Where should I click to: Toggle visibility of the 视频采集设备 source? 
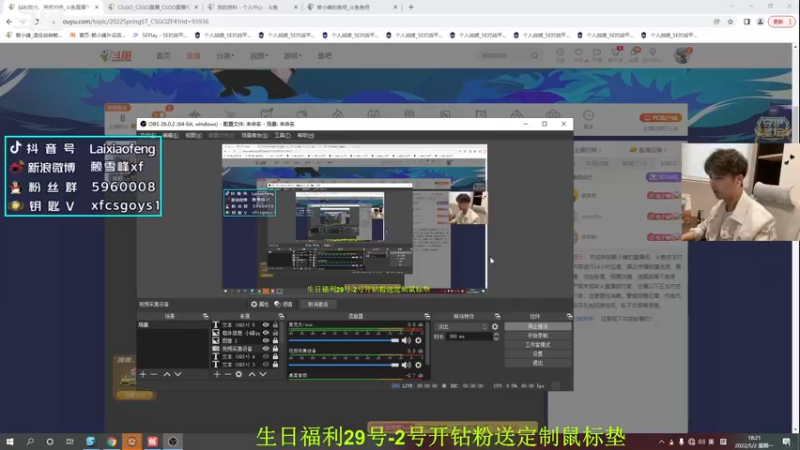tap(266, 348)
